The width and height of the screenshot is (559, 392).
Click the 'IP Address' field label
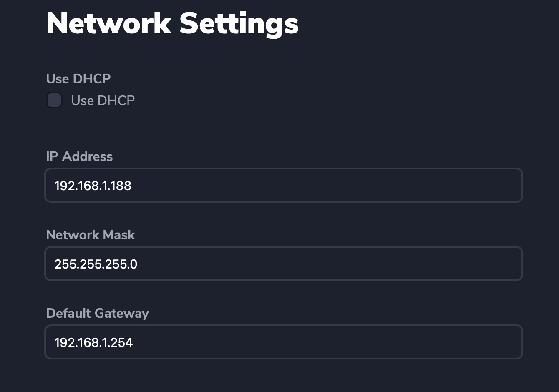coord(79,156)
